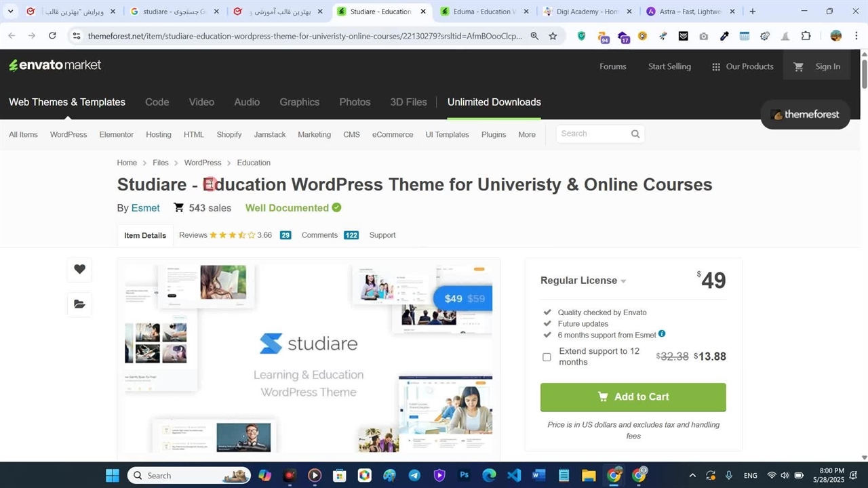Click the shopping cart icon in header
Image resolution: width=868 pixels, height=488 pixels.
coord(798,66)
